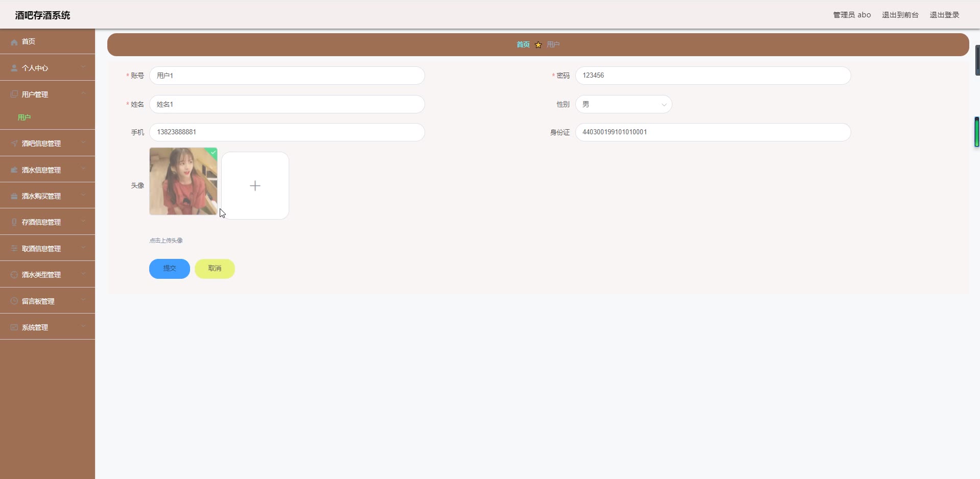
Task: Click the 酒吧存酒系统 title
Action: click(42, 15)
